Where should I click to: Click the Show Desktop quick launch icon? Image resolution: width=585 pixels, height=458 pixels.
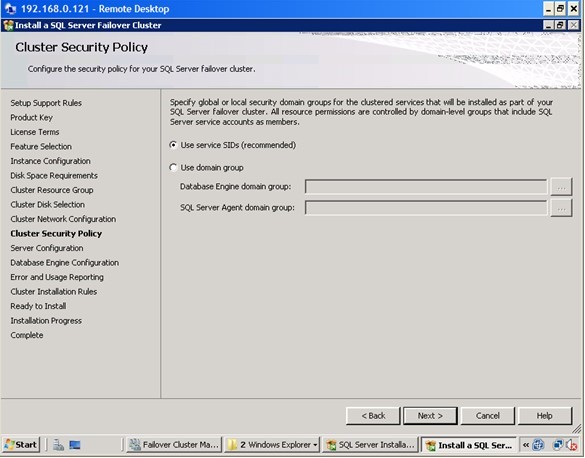pos(75,445)
